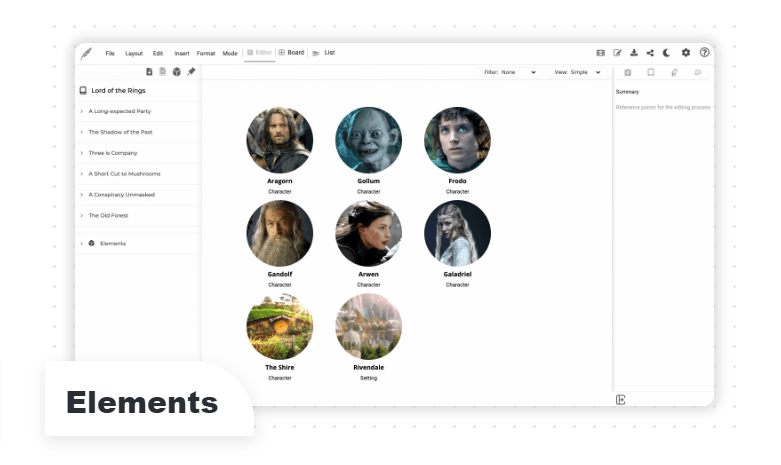Viewport: 781px width, 465px height.
Task: Select the Elements tree item label
Action: tap(113, 243)
